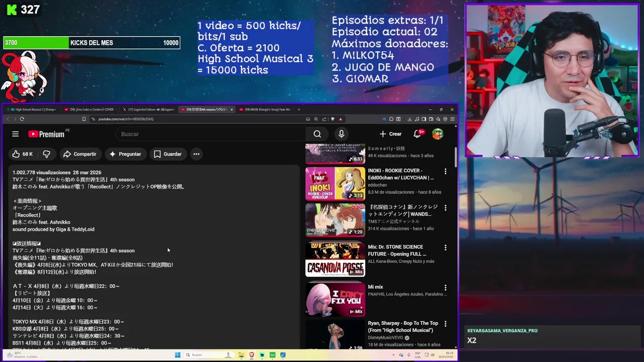Switch to ¿Eres Lobo o Cordero? COVER tab
The image size is (644, 362).
[91, 109]
